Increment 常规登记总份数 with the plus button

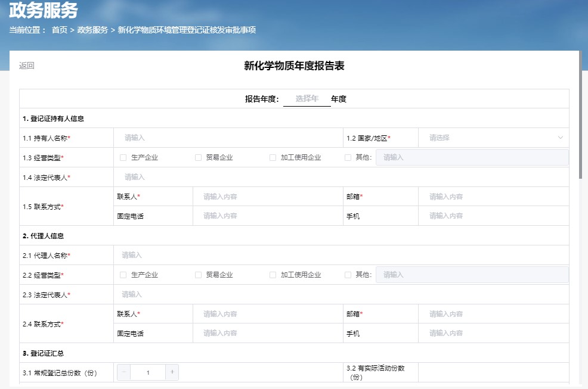(x=172, y=372)
